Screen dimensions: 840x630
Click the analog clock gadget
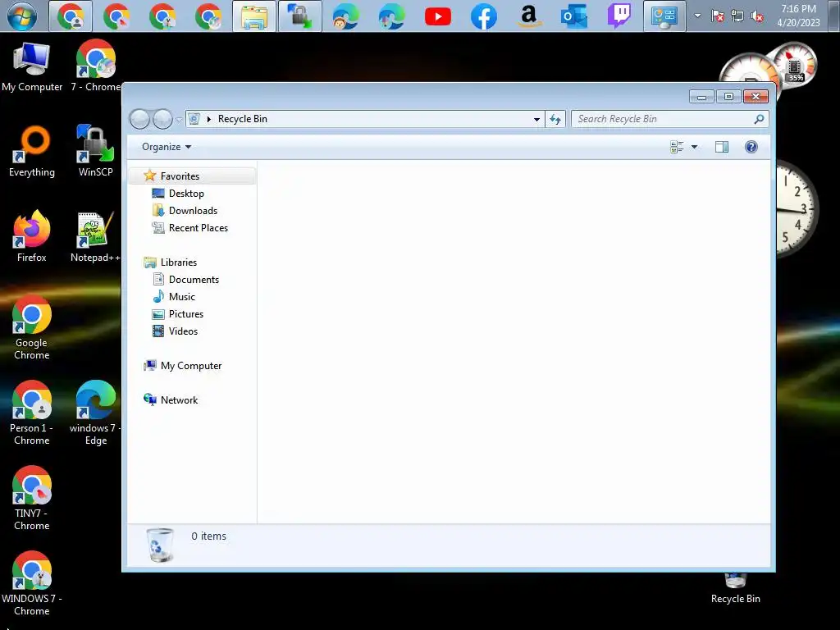pos(797,209)
